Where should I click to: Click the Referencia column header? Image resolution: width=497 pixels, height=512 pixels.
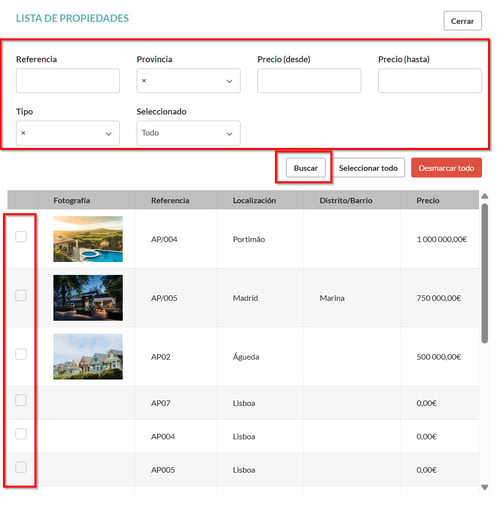point(170,200)
